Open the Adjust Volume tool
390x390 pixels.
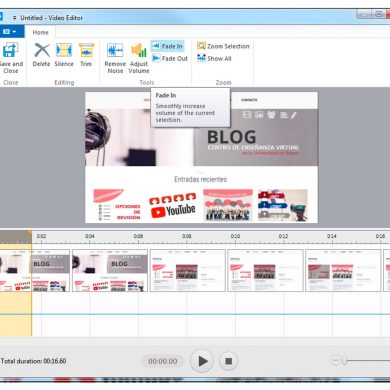coord(139,58)
